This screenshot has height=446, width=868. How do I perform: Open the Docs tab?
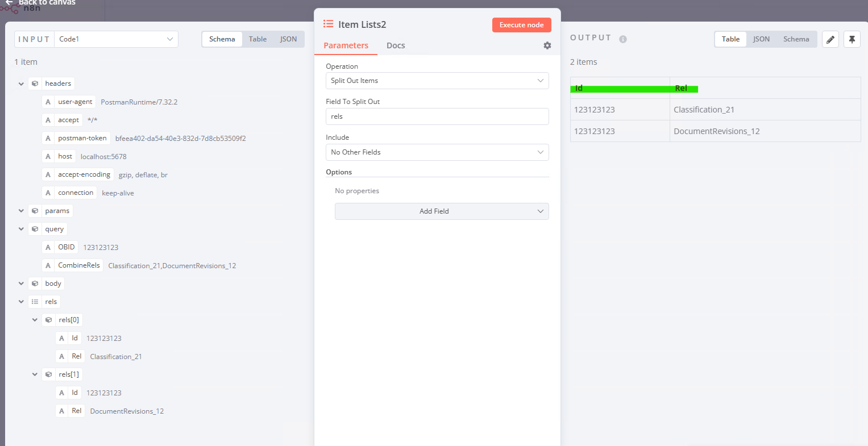(396, 45)
